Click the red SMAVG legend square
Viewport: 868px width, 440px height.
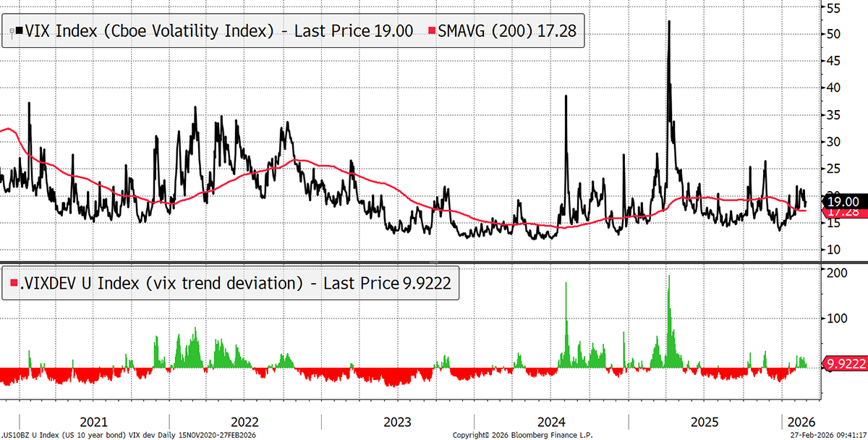point(432,30)
